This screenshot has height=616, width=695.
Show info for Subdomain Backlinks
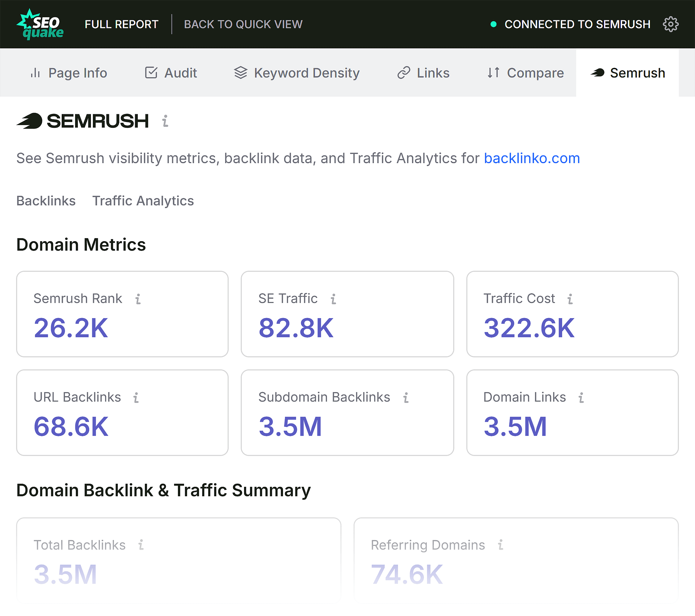pos(406,397)
